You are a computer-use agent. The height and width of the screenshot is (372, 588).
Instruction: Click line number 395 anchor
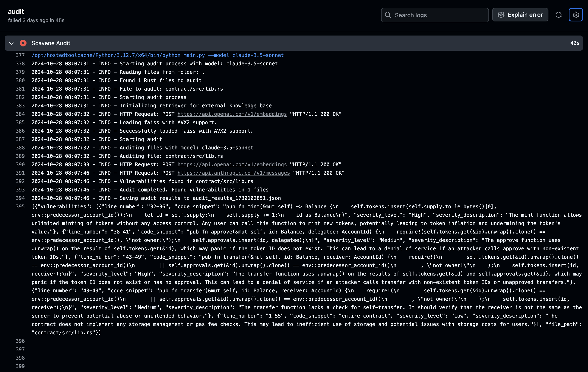click(x=20, y=207)
